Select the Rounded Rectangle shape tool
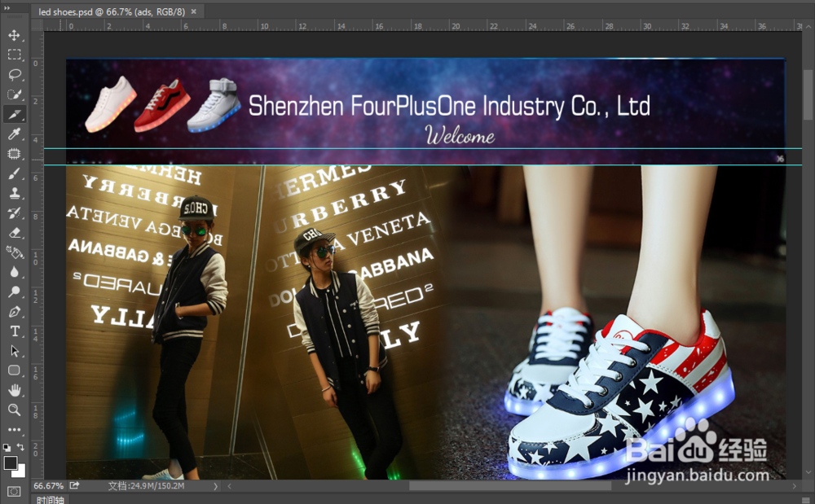The height and width of the screenshot is (504, 815). click(14, 370)
